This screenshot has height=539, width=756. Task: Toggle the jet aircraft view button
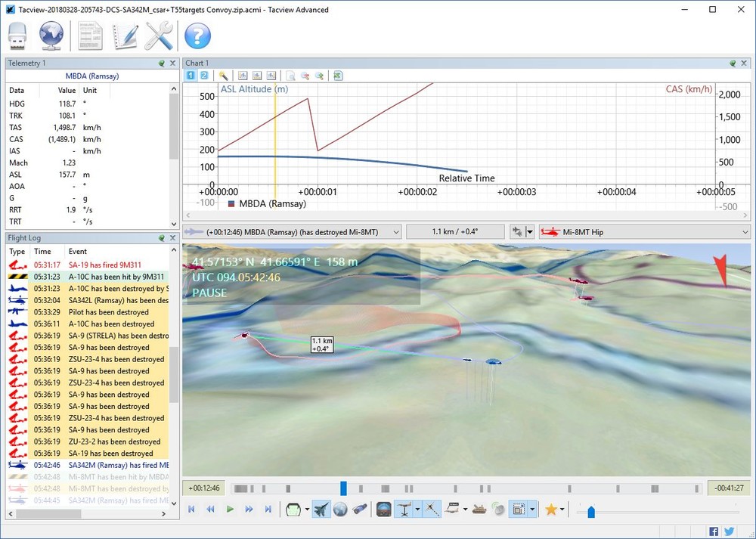pyautogui.click(x=321, y=510)
